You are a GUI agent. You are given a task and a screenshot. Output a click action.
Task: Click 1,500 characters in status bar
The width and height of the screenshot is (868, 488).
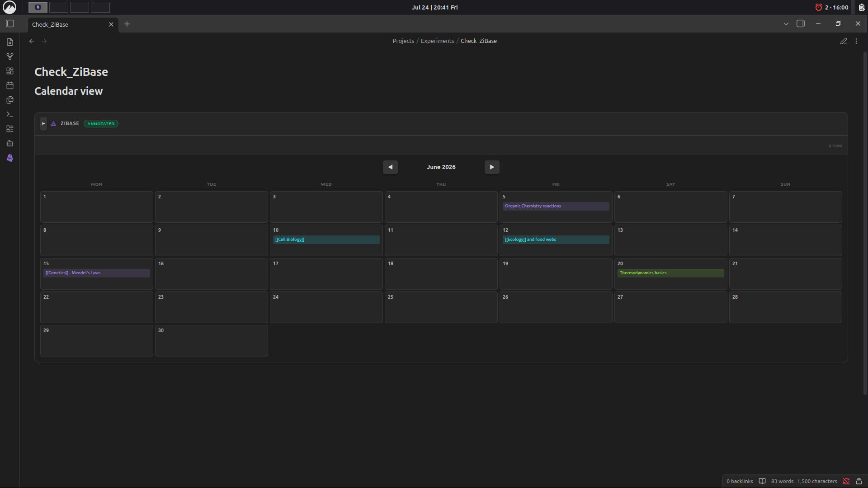[x=817, y=481]
